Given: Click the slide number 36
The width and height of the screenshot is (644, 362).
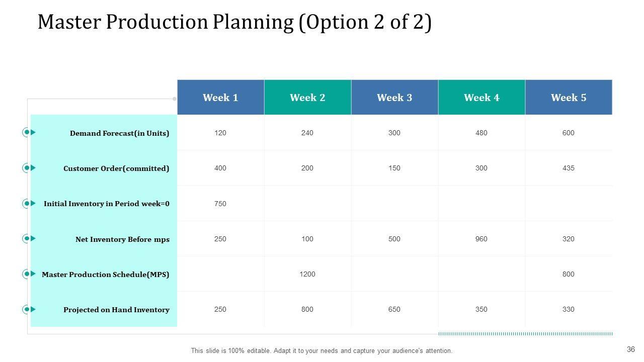Looking at the screenshot, I should click(631, 349).
